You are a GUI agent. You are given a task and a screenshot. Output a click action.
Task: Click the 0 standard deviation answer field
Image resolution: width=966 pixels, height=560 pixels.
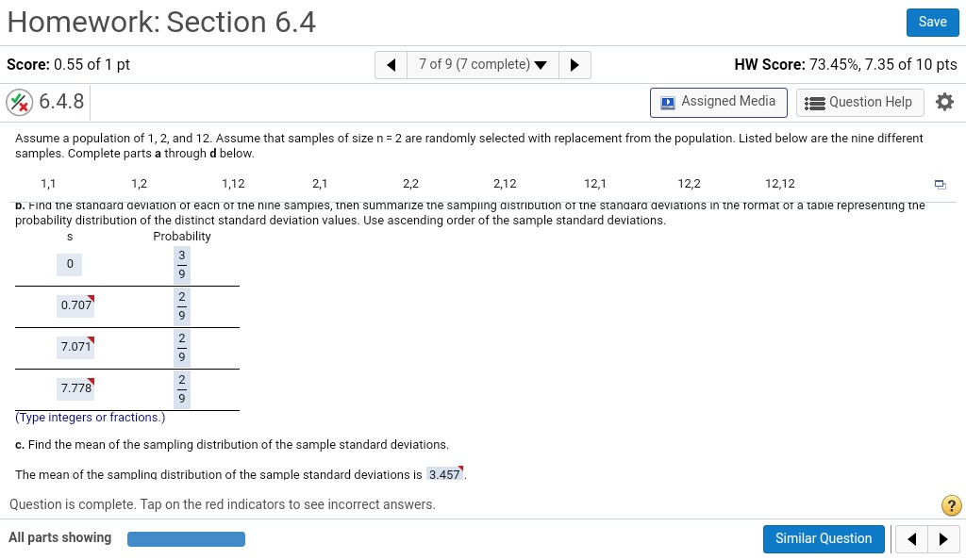69,264
